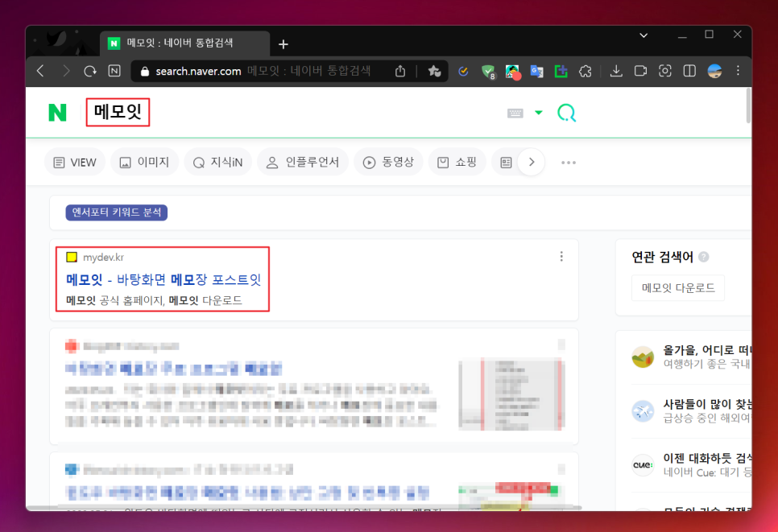Expand the green dropdown arrow in search box
Viewport: 778px width, 532px height.
click(538, 113)
